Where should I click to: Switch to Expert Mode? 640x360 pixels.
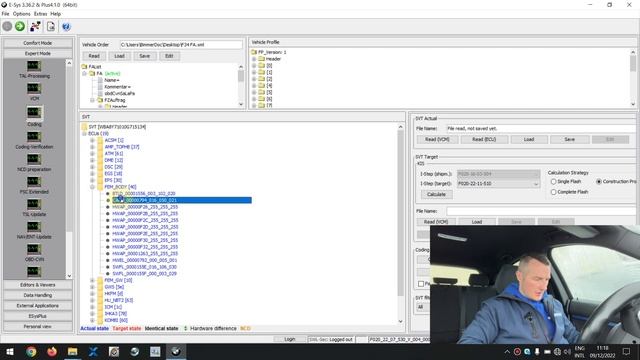click(x=38, y=53)
